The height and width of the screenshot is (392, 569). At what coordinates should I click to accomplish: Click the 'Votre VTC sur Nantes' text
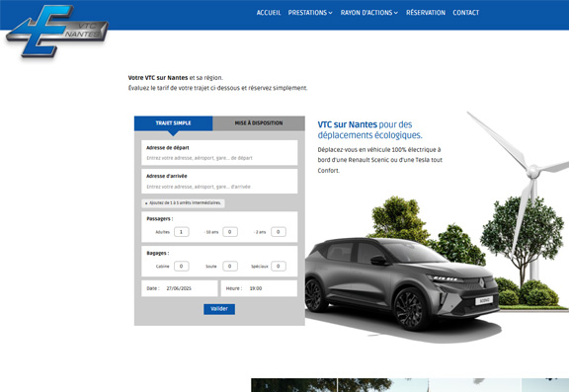click(158, 78)
